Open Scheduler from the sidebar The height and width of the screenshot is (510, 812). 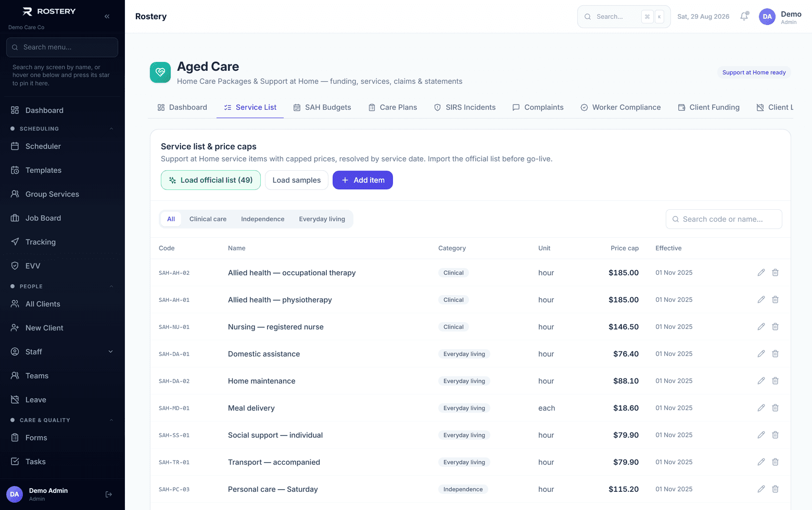pos(62,146)
